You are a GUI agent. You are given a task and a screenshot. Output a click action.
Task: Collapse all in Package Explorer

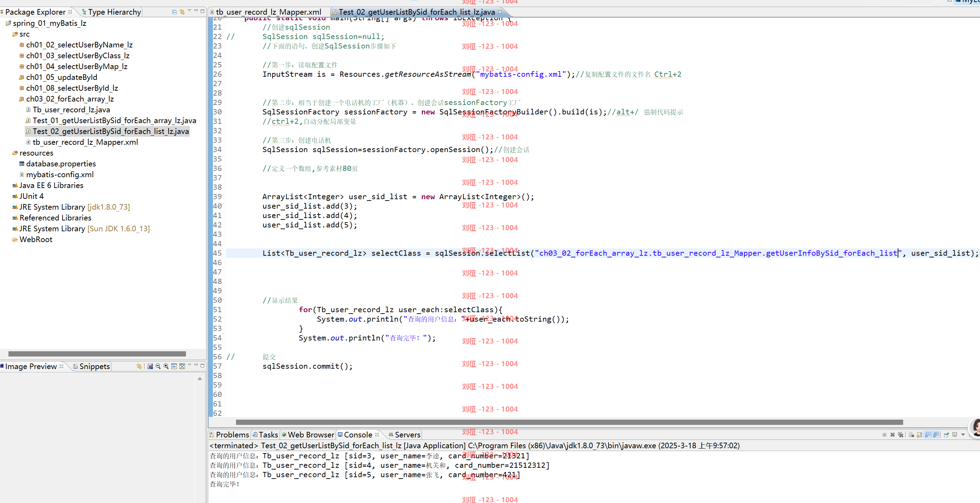174,12
